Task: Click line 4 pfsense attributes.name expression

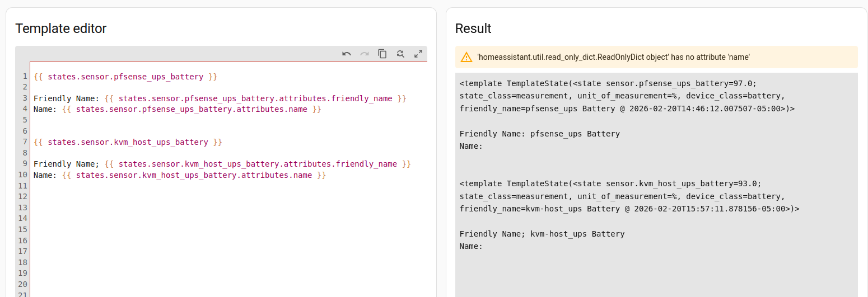Action: point(192,109)
